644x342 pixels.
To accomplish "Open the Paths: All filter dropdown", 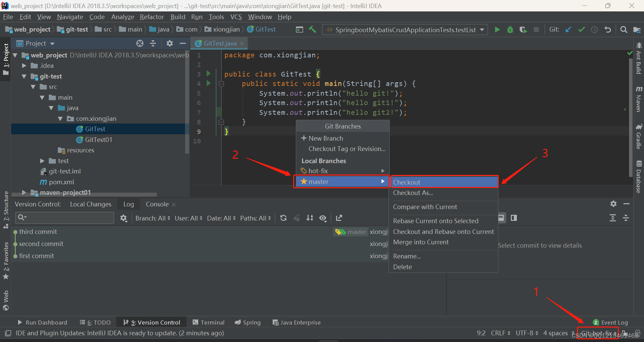I will point(256,218).
